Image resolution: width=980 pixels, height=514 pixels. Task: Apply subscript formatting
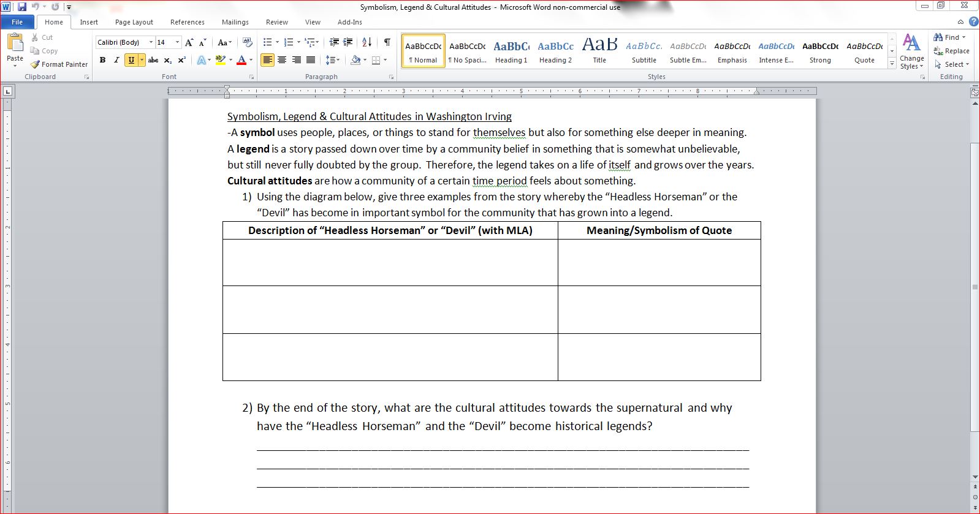coord(168,60)
